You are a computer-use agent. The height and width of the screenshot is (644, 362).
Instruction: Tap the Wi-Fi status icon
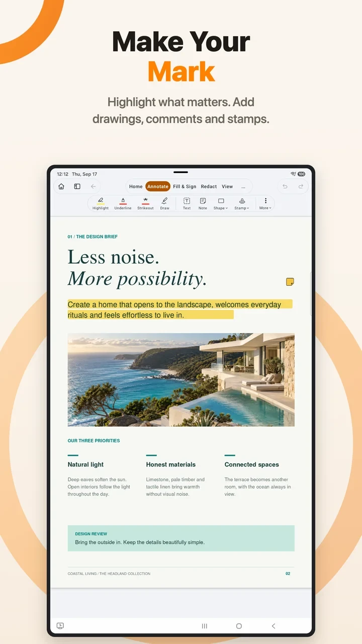pyautogui.click(x=293, y=174)
